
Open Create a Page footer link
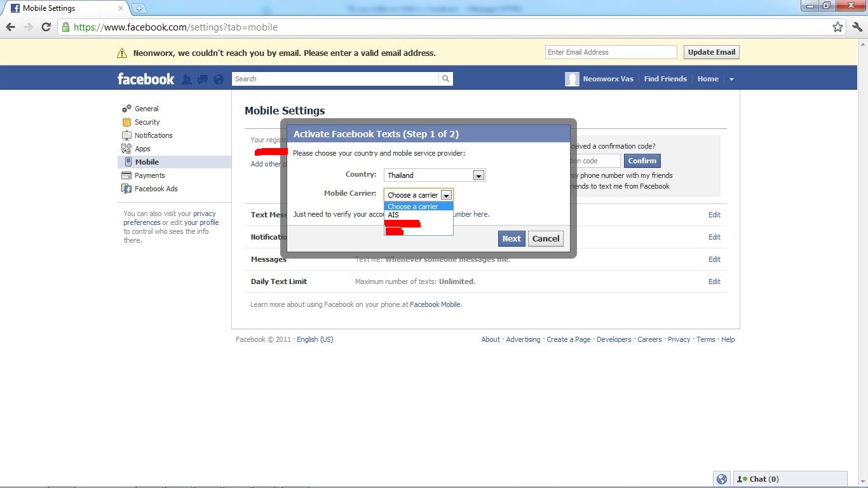pyautogui.click(x=568, y=339)
